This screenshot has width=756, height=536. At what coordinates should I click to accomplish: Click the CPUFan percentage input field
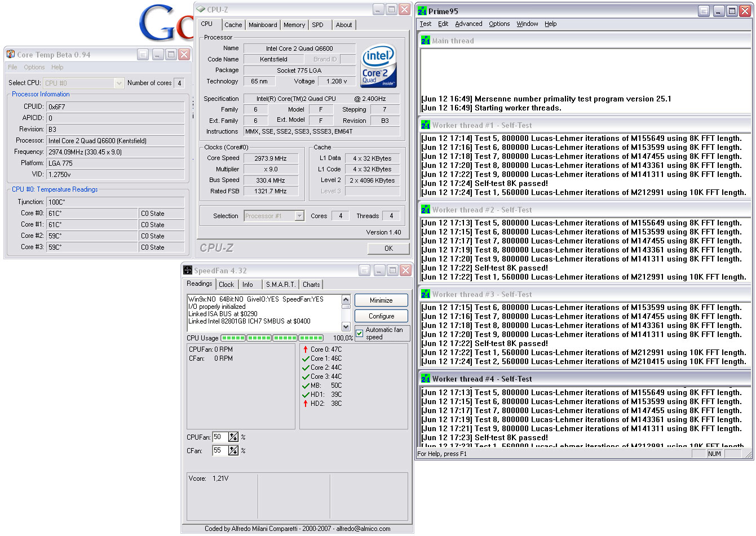tap(220, 437)
